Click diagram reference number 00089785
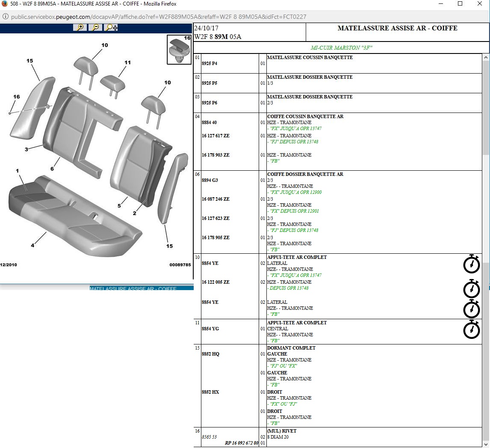Viewport: 490px width, 448px height. [x=180, y=265]
